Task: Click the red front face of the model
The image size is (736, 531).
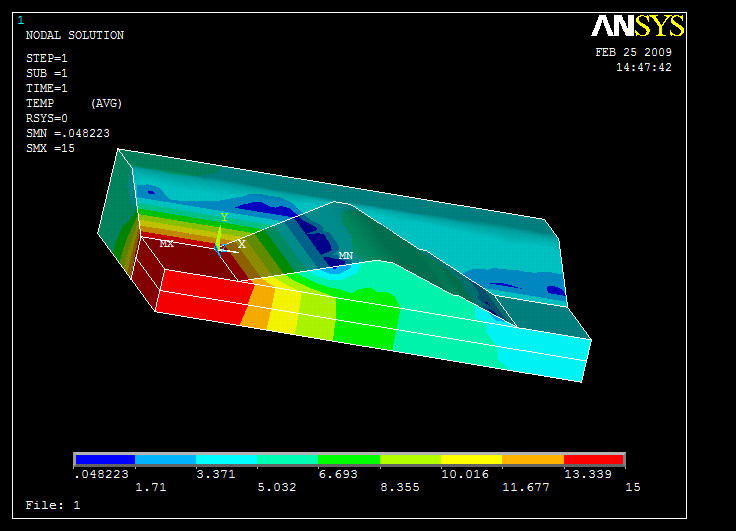Action: (200, 299)
